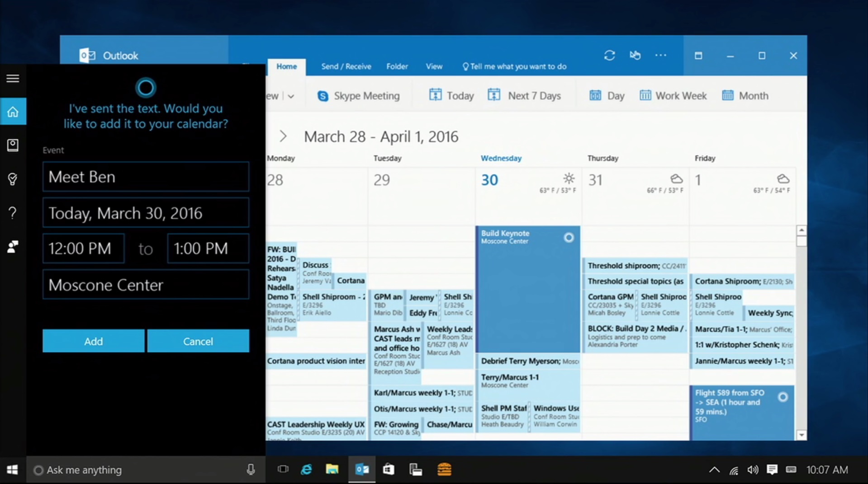The height and width of the screenshot is (484, 868).
Task: Open Debrief Terry Myerson appointment
Action: (x=528, y=361)
